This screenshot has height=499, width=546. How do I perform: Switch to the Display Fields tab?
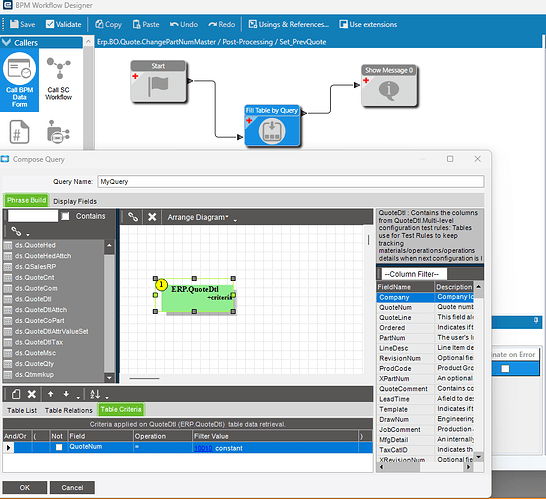(x=75, y=201)
